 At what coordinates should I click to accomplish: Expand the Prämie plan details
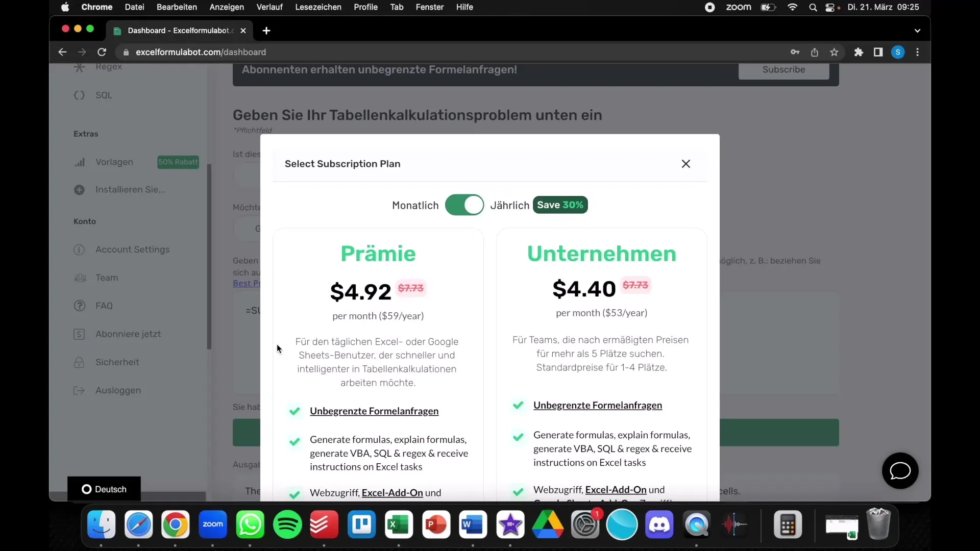378,253
